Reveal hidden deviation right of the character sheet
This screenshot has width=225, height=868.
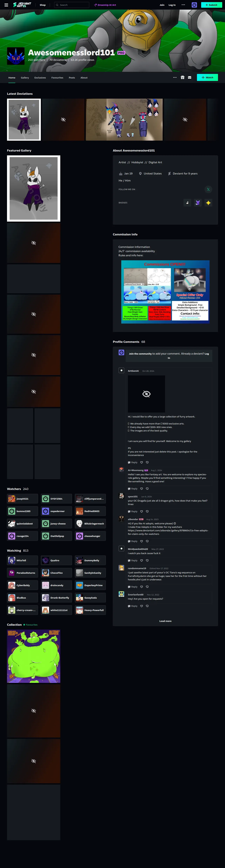[185, 120]
